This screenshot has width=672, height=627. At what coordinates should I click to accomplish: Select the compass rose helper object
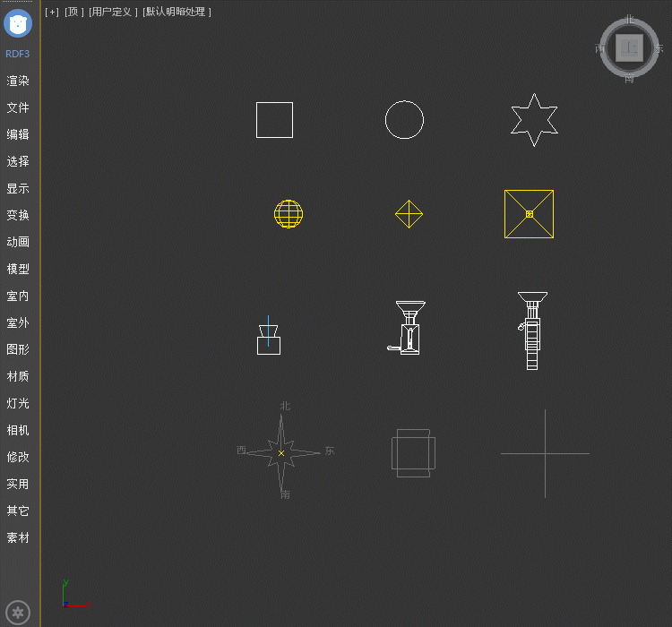[x=282, y=453]
